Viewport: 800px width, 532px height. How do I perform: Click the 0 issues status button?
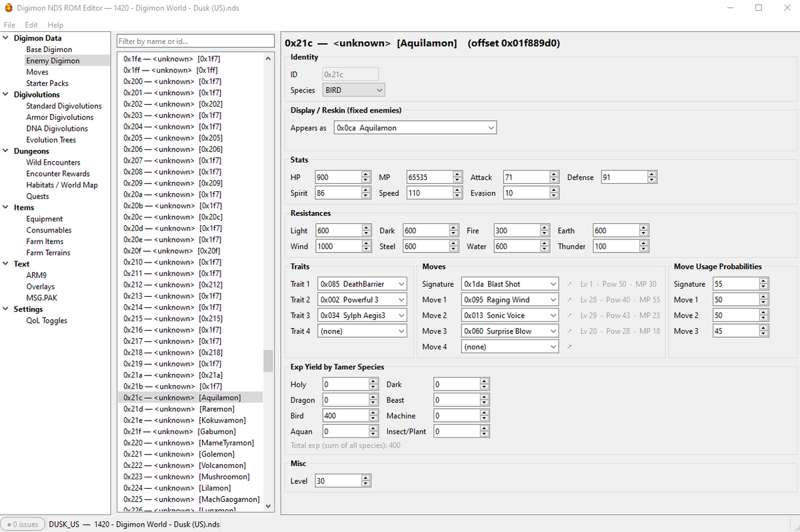(x=23, y=524)
